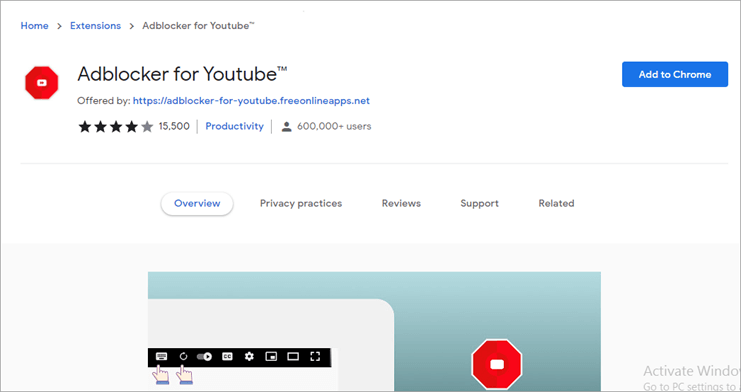The image size is (741, 392).
Task: Click the Adblocker for Youtube heading
Action: [x=182, y=74]
